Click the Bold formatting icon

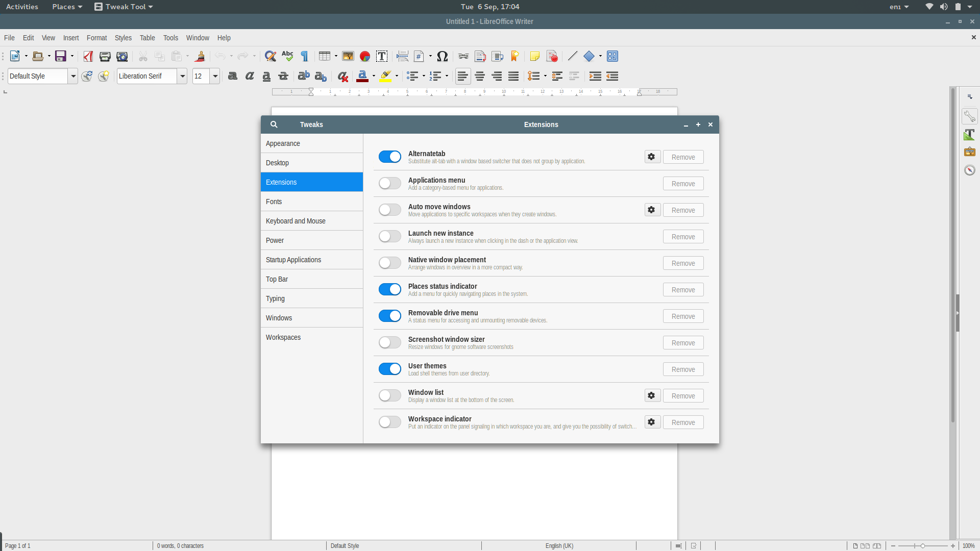point(233,76)
